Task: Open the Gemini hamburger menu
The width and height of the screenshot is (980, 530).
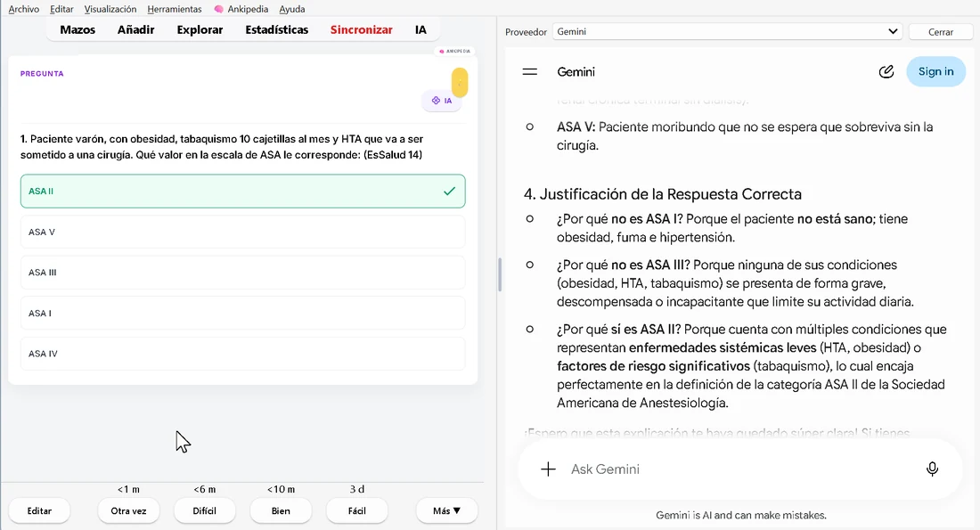Action: coord(529,72)
